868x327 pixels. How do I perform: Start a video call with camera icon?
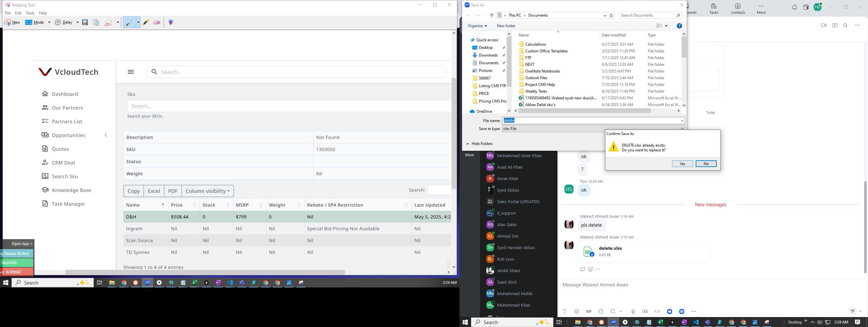point(824,25)
